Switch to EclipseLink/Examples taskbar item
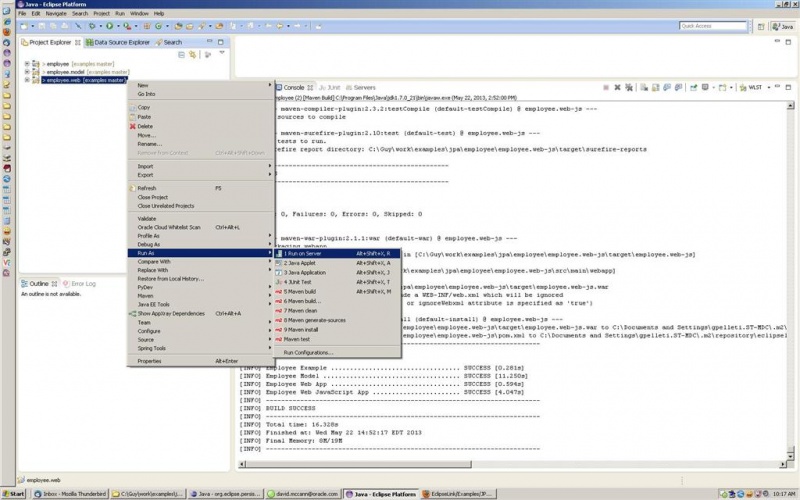 tap(458, 494)
